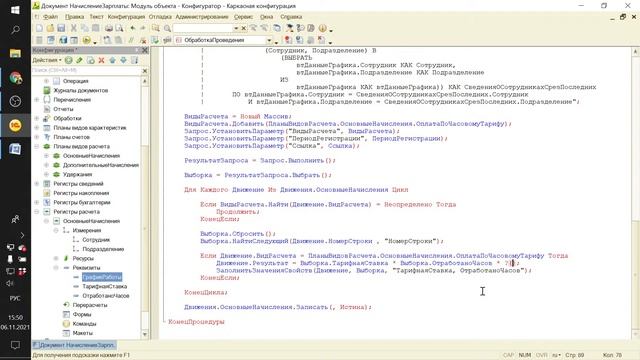The height and width of the screenshot is (360, 640).
Task: Open the Правка menu
Action: coord(74,17)
